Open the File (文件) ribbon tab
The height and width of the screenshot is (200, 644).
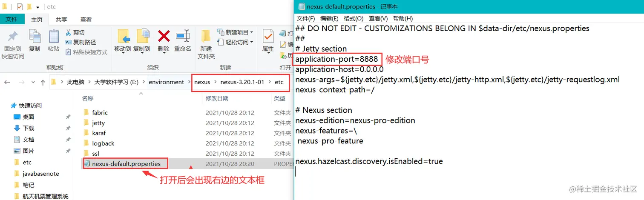[11, 19]
